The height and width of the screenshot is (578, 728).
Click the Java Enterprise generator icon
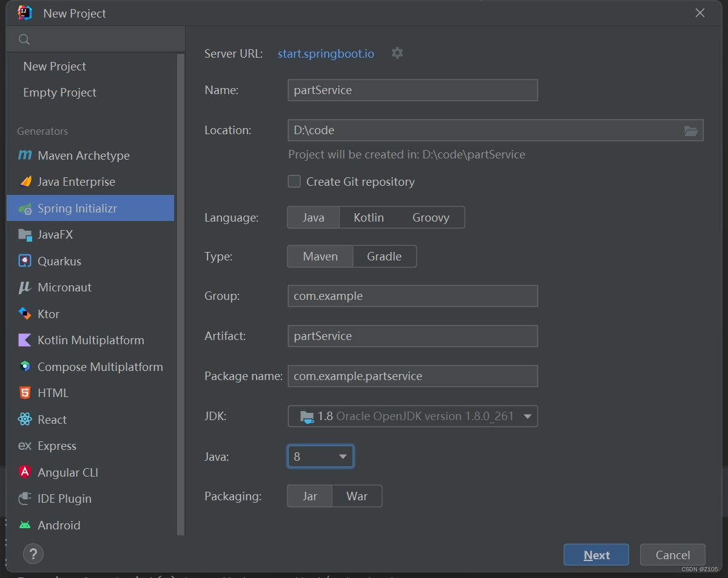point(25,182)
